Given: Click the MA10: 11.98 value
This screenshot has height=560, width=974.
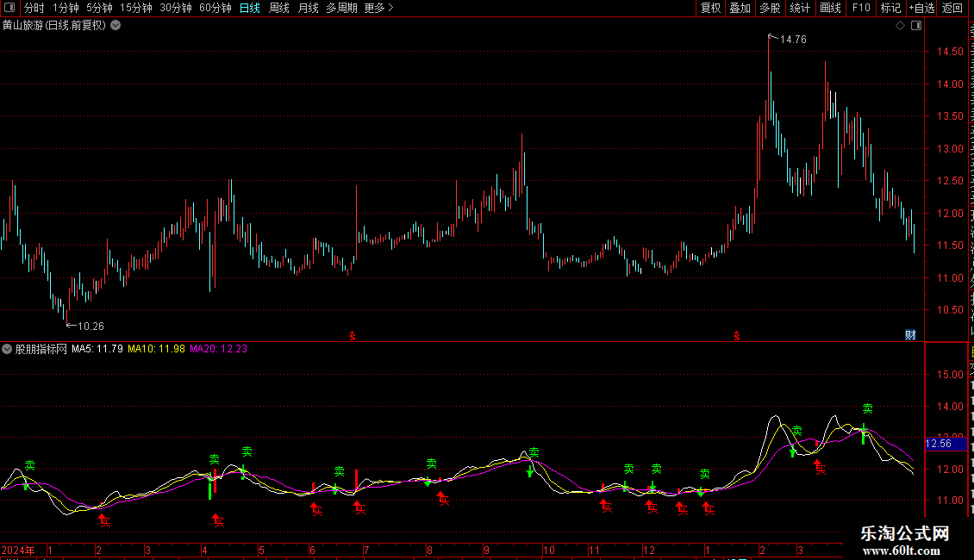Looking at the screenshot, I should coord(156,349).
